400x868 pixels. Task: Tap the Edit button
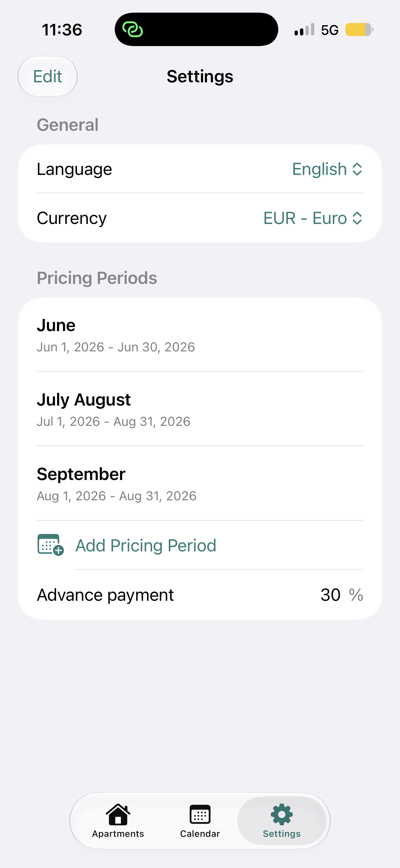coord(48,77)
